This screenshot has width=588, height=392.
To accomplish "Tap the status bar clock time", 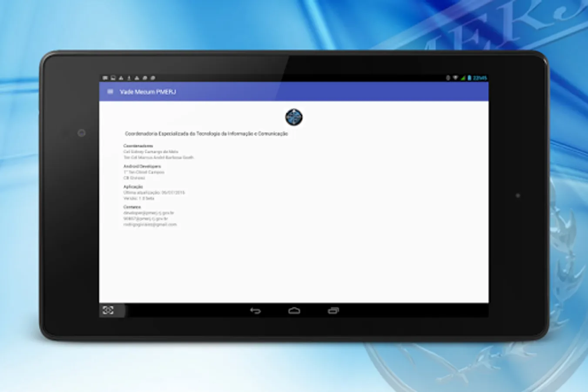I will coord(480,78).
